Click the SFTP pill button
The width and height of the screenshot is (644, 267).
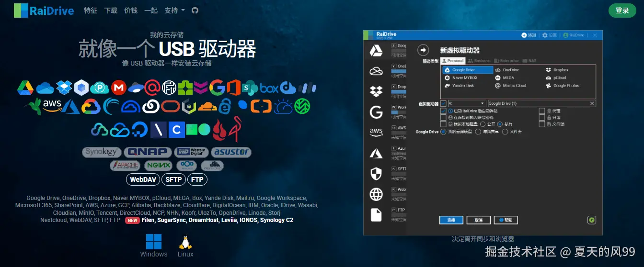tap(173, 179)
